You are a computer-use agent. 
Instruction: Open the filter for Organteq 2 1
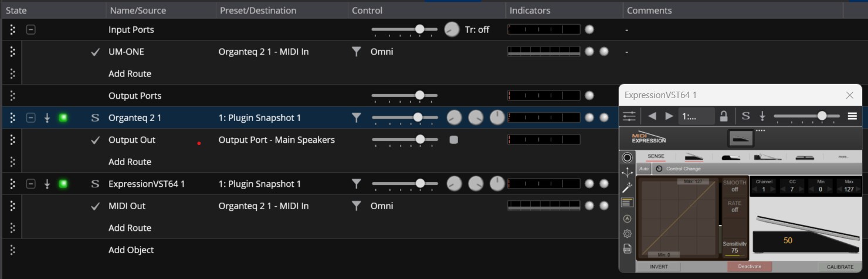[x=355, y=117]
